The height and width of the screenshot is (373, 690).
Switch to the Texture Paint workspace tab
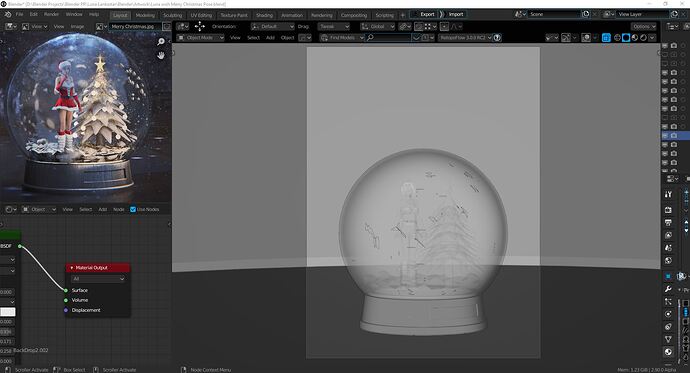pos(234,15)
